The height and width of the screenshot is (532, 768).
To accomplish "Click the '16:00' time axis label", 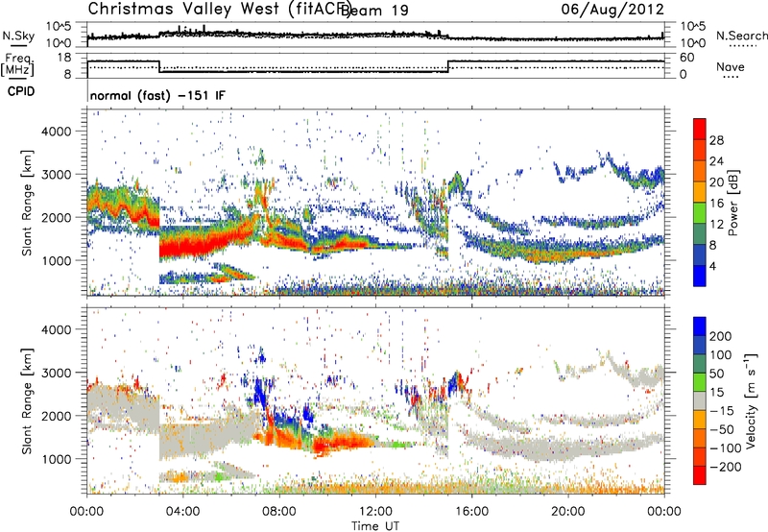I will [471, 512].
